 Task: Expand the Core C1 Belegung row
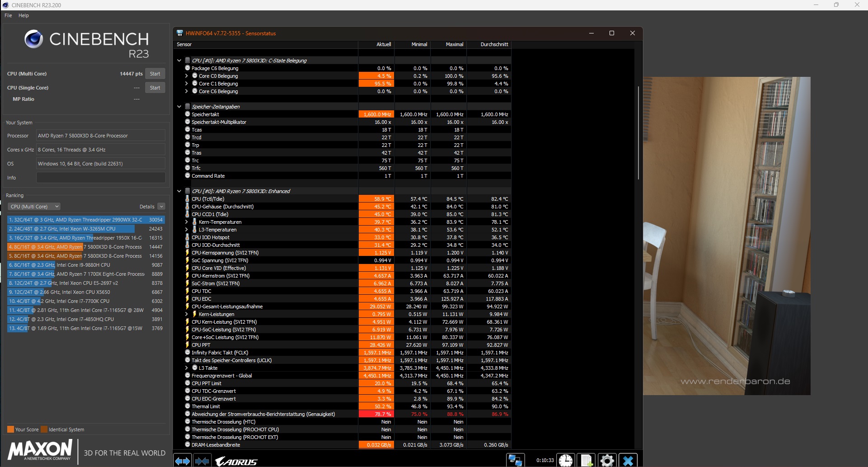click(186, 84)
